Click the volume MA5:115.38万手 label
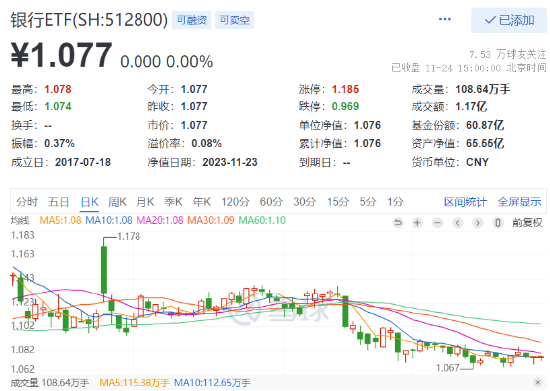This screenshot has height=391, width=550. [134, 383]
